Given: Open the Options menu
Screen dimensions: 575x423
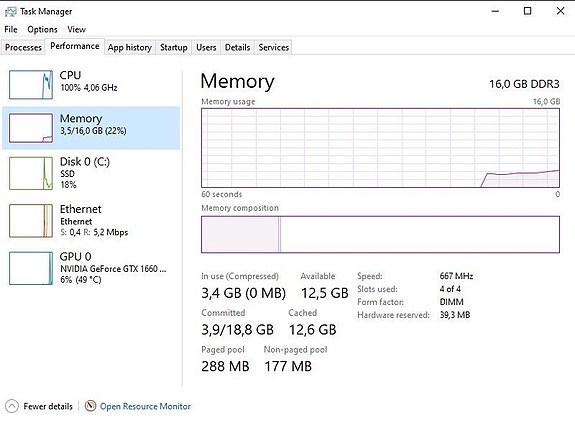Looking at the screenshot, I should (43, 29).
